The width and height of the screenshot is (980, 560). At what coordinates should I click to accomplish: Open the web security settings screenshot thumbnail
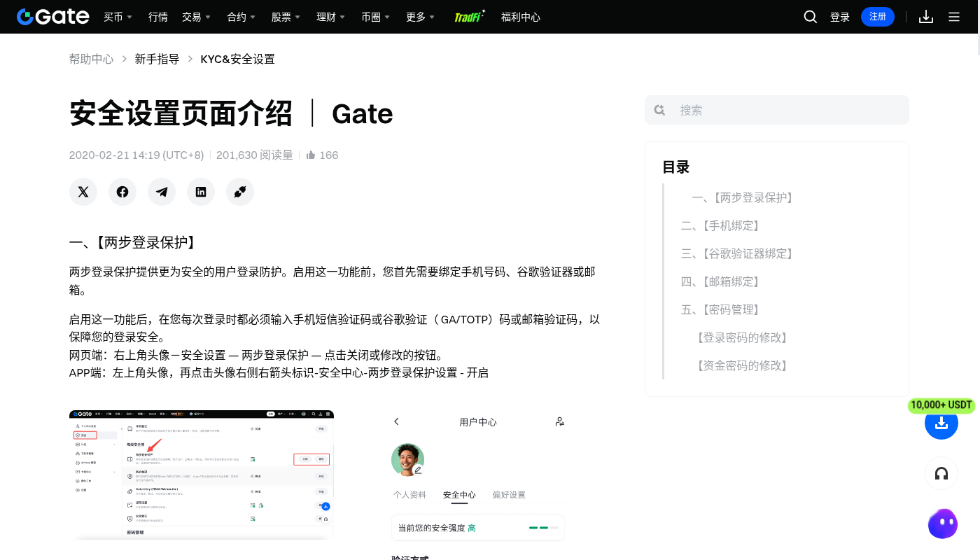click(x=202, y=475)
